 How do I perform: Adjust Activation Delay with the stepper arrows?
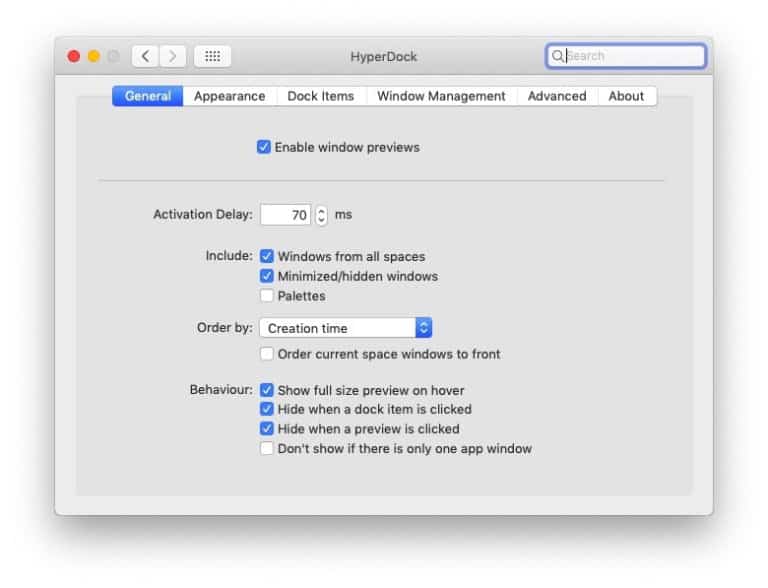click(x=321, y=215)
